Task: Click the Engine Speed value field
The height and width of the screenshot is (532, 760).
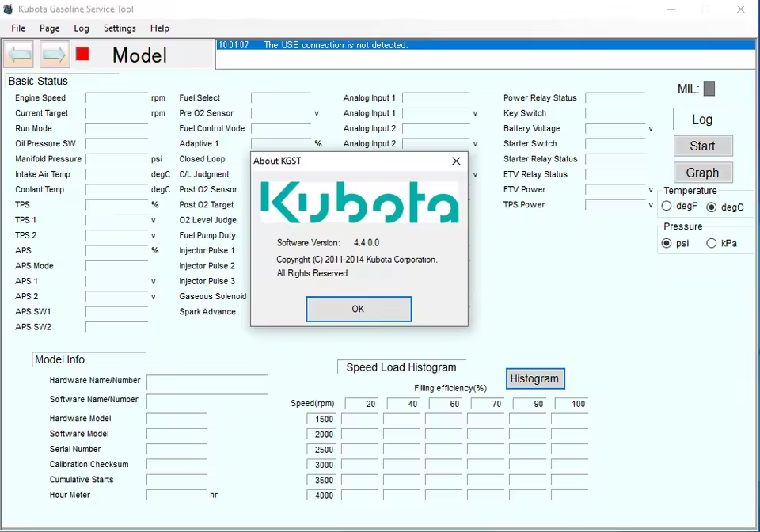Action: tap(117, 98)
